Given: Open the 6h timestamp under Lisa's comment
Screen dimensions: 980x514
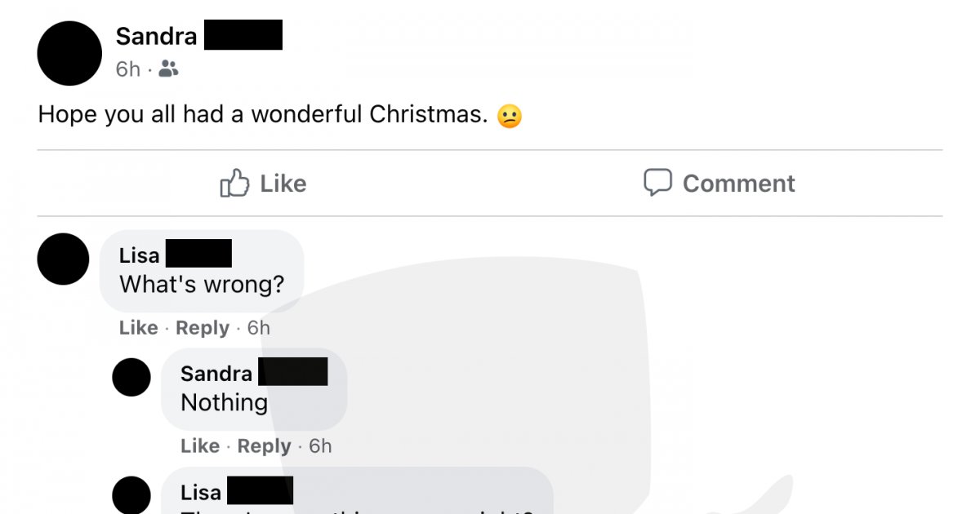Looking at the screenshot, I should [259, 328].
